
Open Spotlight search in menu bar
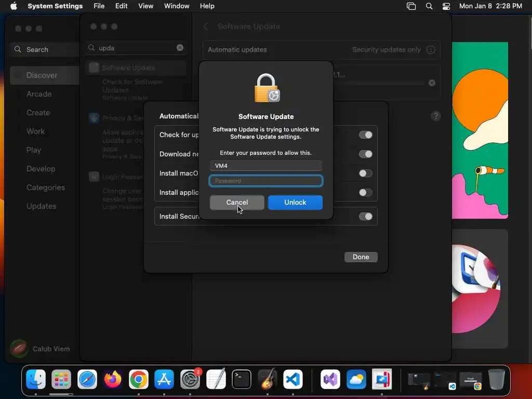429,6
